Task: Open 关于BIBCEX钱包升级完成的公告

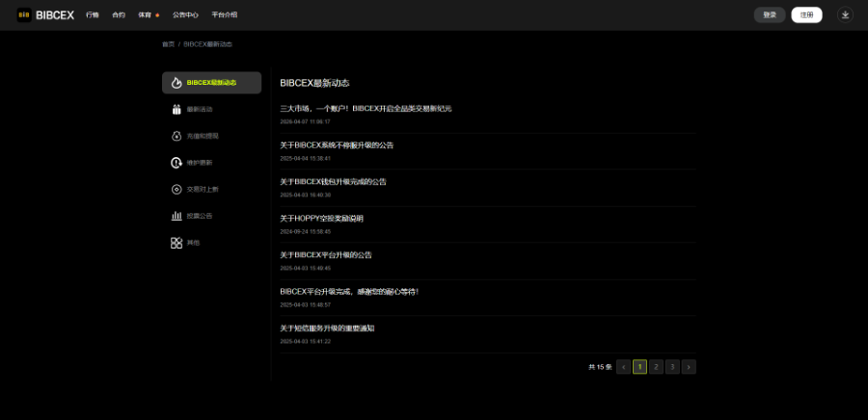Action: pyautogui.click(x=334, y=182)
